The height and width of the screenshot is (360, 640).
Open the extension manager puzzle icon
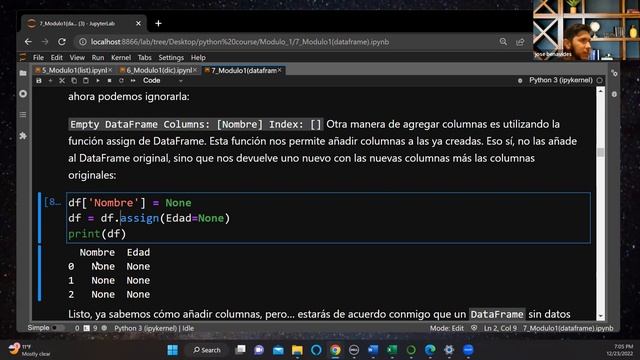23,136
